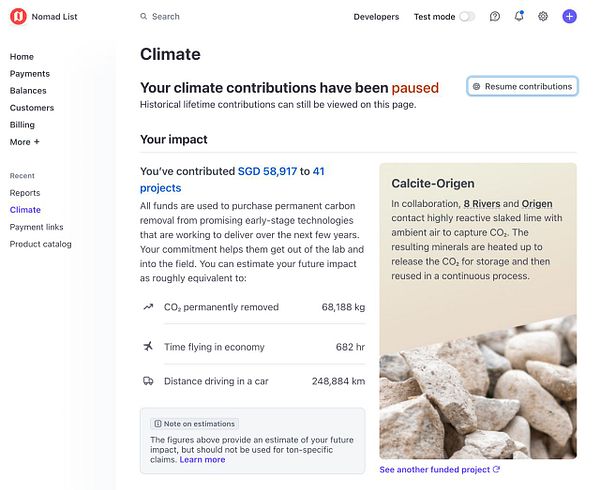Viewport: 600px width, 490px height.
Task: Open the help question mark icon
Action: coord(494,17)
